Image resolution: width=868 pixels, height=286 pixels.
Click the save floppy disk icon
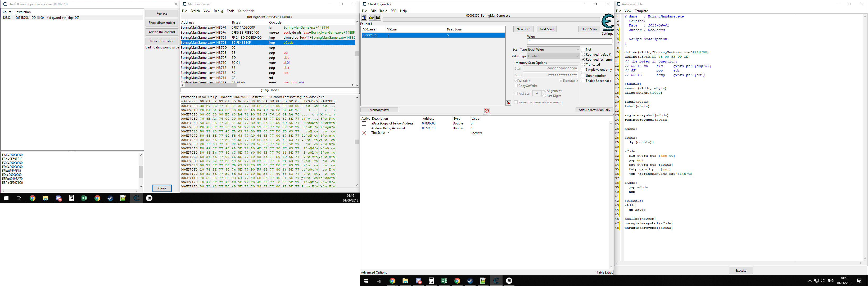pyautogui.click(x=378, y=17)
